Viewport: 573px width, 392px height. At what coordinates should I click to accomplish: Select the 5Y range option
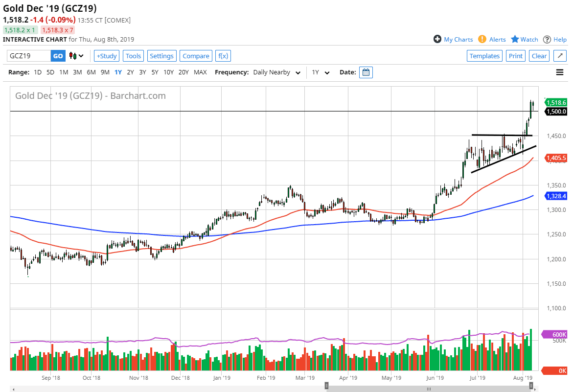(155, 72)
